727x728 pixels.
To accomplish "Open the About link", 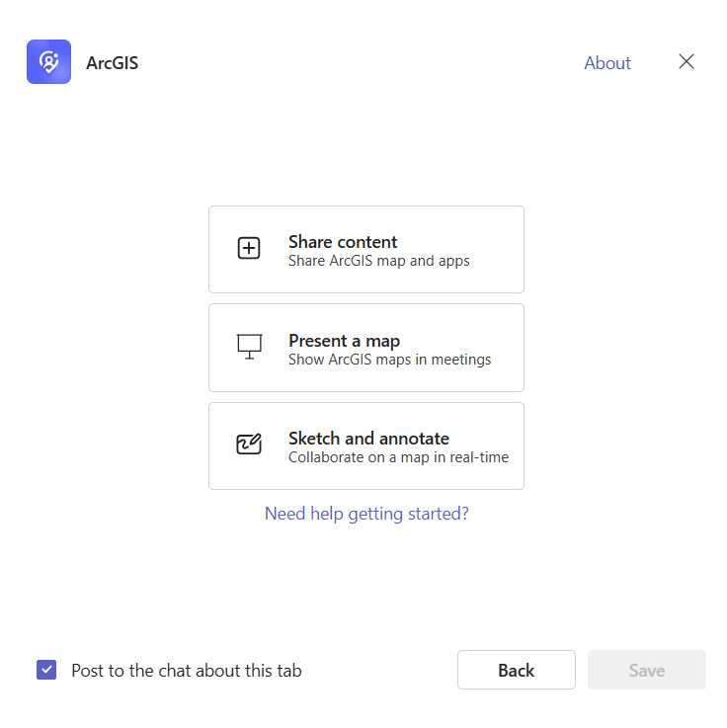I will click(606, 63).
